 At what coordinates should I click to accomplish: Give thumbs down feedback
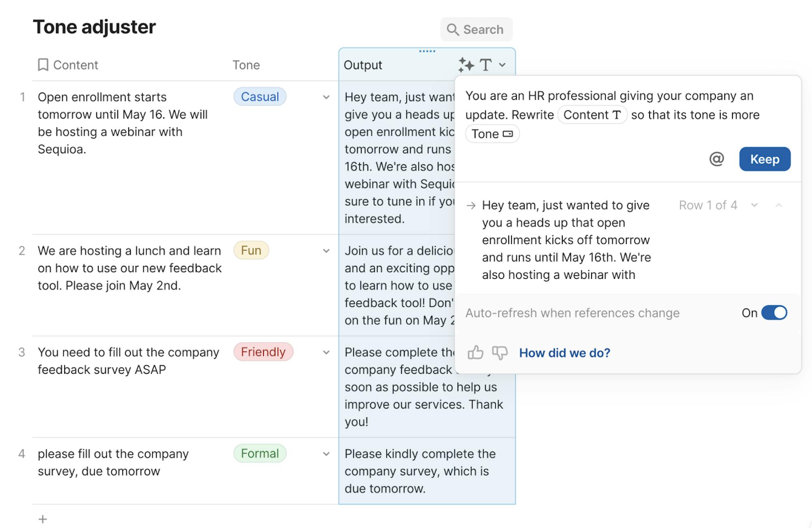(x=500, y=353)
